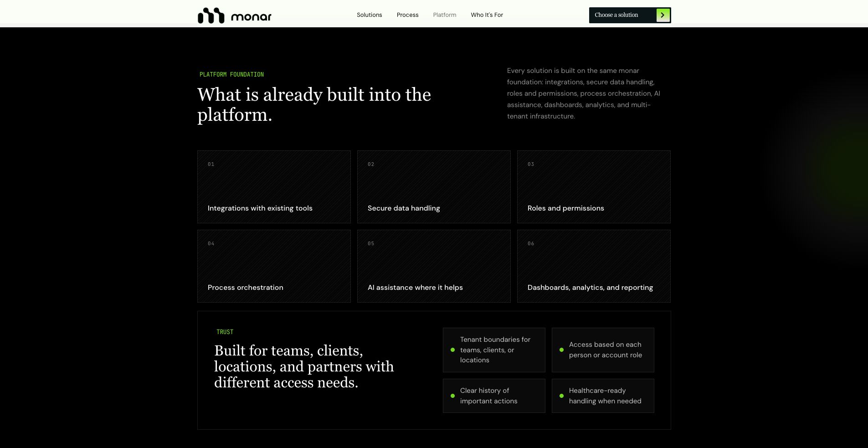Open the Dashboards, analytics, and reporting card
Screen dimensions: 868x448
tap(594, 266)
